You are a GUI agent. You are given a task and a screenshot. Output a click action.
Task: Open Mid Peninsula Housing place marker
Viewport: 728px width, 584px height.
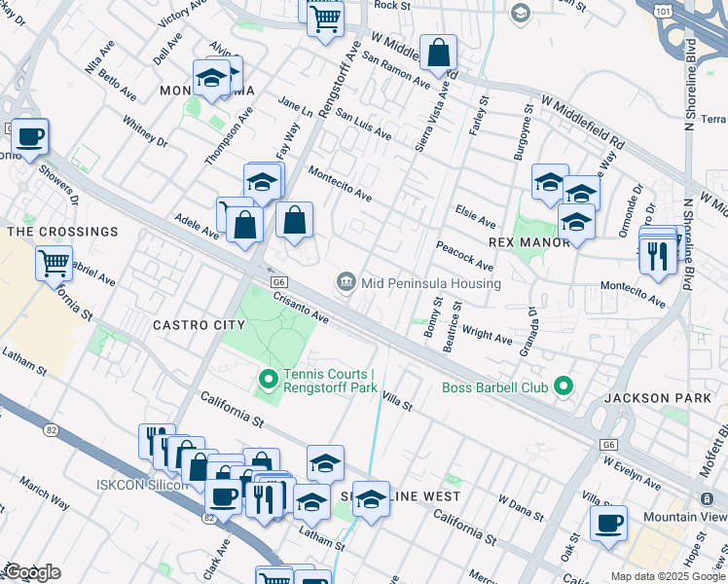click(x=345, y=283)
